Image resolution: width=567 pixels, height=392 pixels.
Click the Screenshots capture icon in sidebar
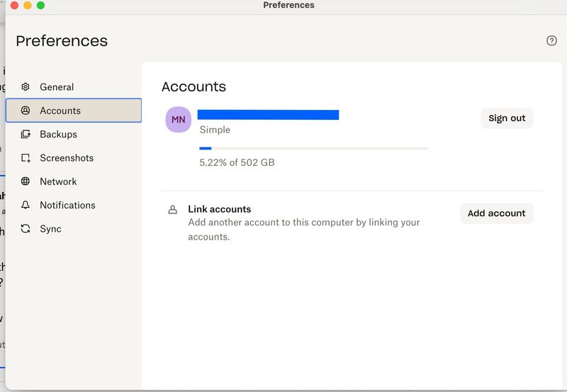pos(26,158)
